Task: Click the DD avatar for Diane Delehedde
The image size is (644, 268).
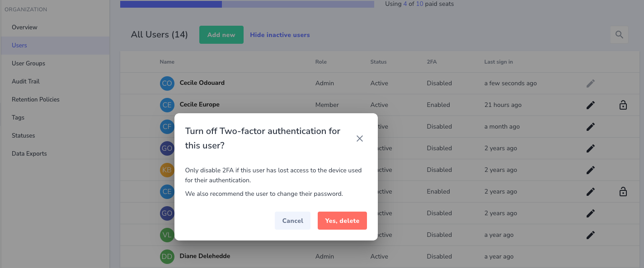Action: coord(167,257)
